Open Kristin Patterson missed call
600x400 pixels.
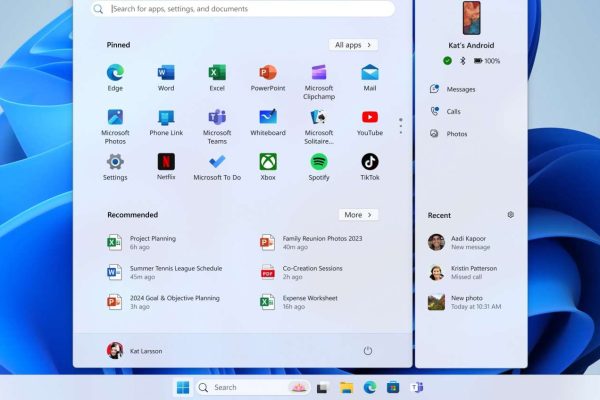coord(462,272)
